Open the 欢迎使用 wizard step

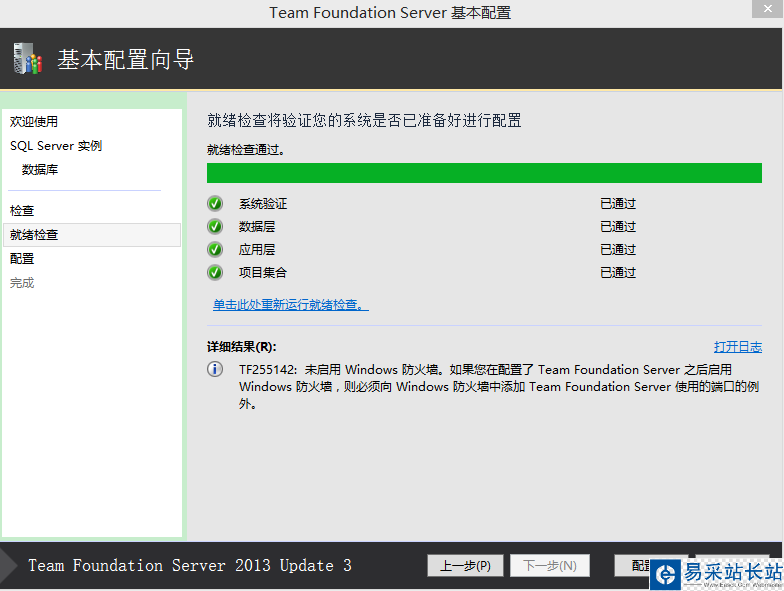(34, 122)
